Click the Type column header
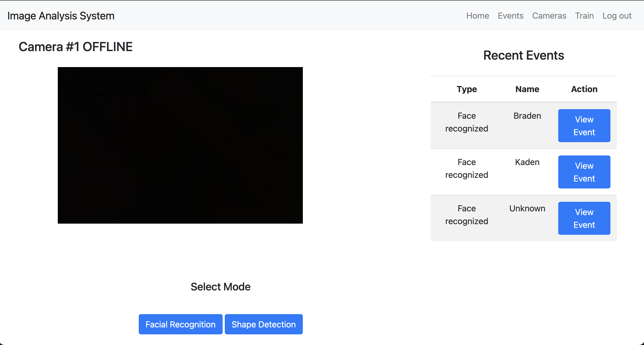This screenshot has height=345, width=644. 467,89
